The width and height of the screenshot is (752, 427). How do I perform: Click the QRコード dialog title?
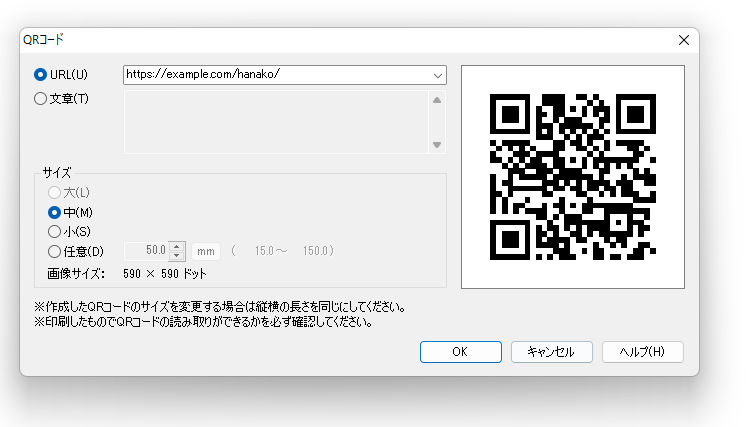coord(43,40)
